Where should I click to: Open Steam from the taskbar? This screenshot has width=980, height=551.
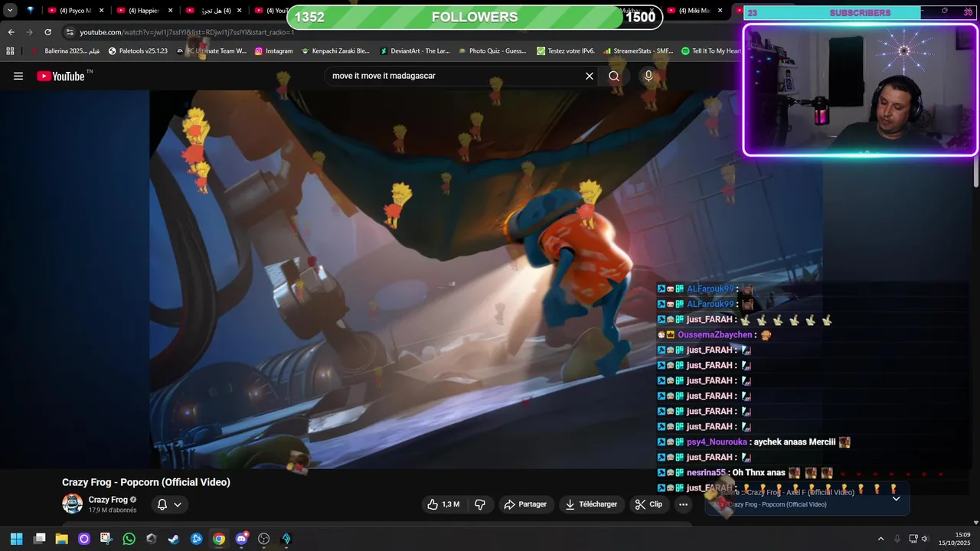tap(174, 539)
